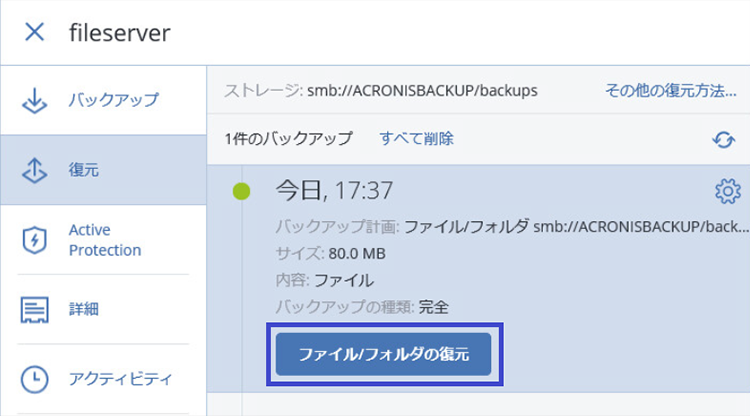Go to the 詳細 tab
This screenshot has height=416, width=750.
click(x=84, y=309)
